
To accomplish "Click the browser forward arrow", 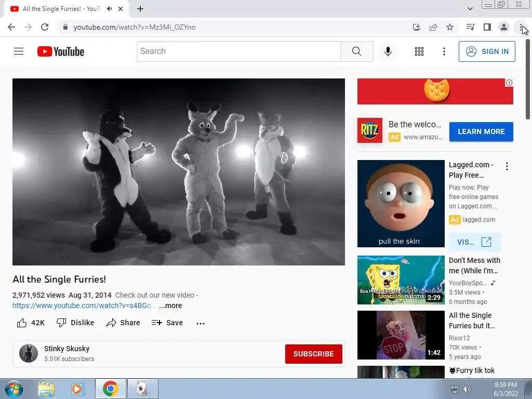I will 28,27.
